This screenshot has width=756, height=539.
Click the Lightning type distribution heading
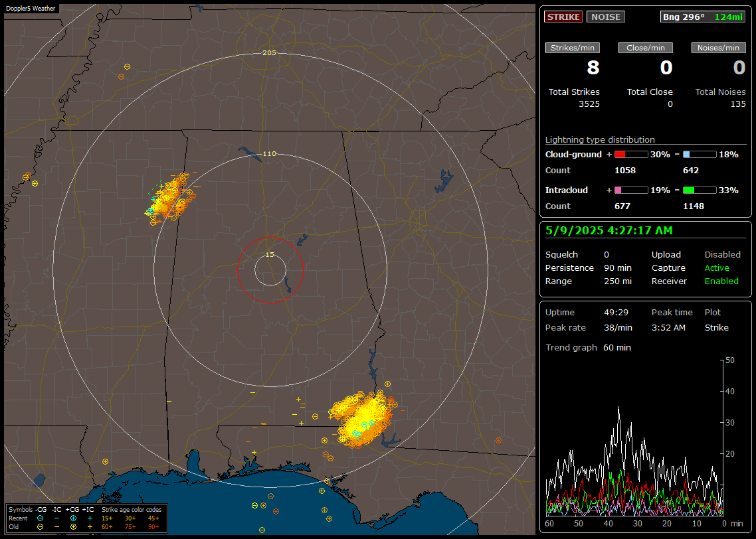600,139
